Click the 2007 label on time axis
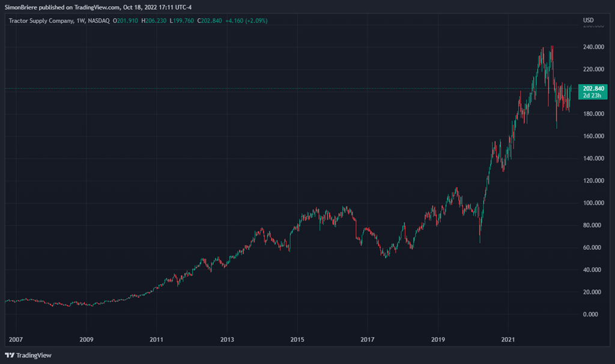Viewport: 615px width, 364px height. click(16, 339)
